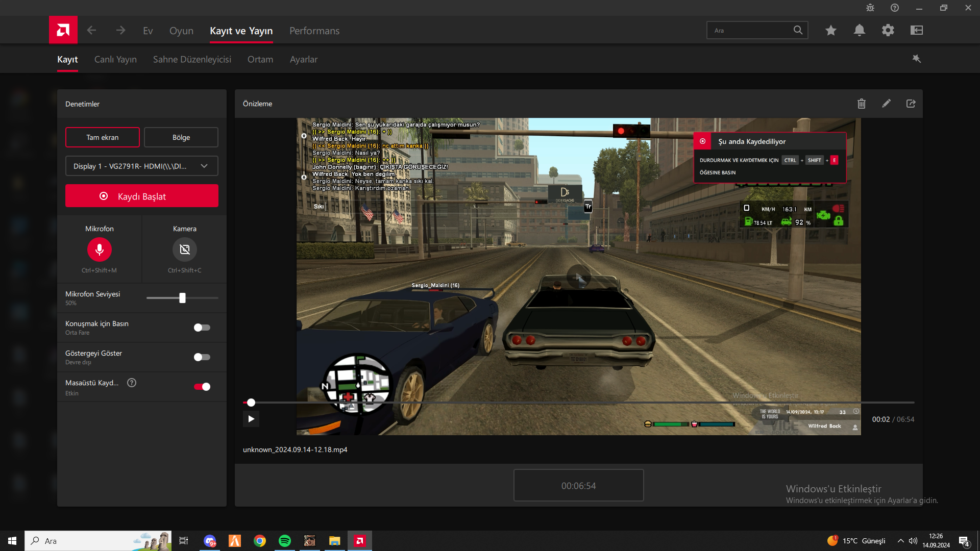Play the preview video
Image resolution: width=980 pixels, height=551 pixels.
pos(251,419)
